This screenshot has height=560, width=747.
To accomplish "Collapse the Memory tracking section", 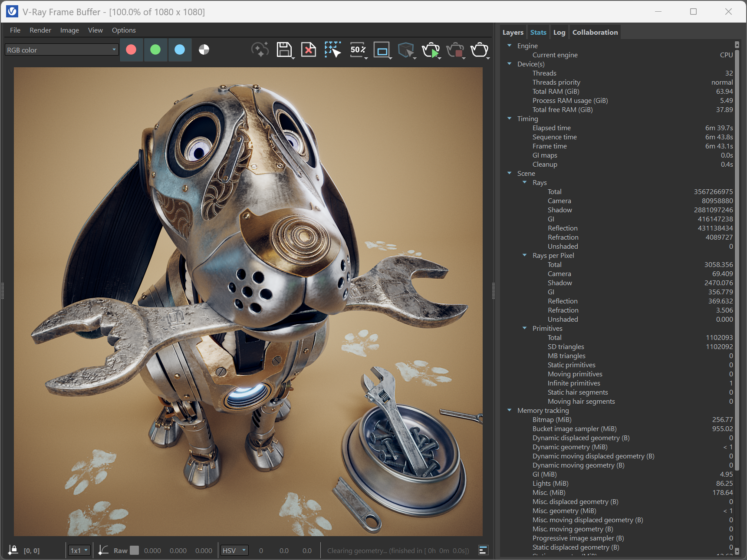I will [509, 410].
